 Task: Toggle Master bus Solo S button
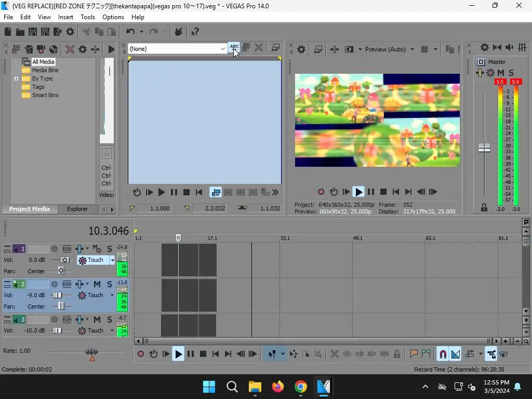511,73
